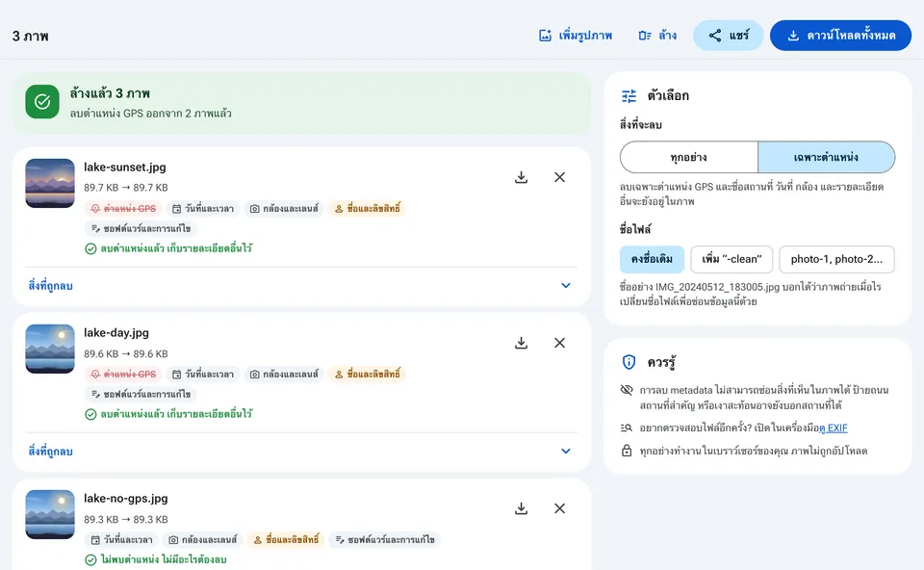Screen dimensions: 924x570
Task: Choose the photo-1, photo-2... filename option
Action: pos(836,259)
